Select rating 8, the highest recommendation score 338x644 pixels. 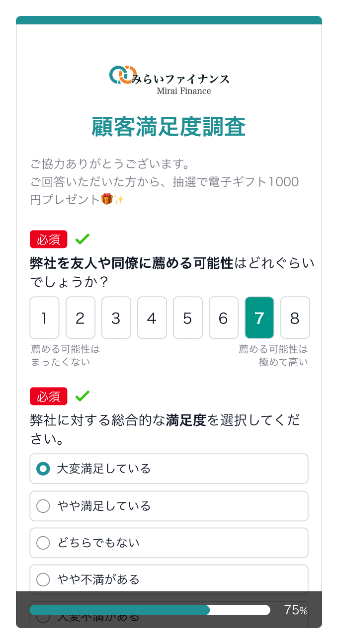coord(295,318)
